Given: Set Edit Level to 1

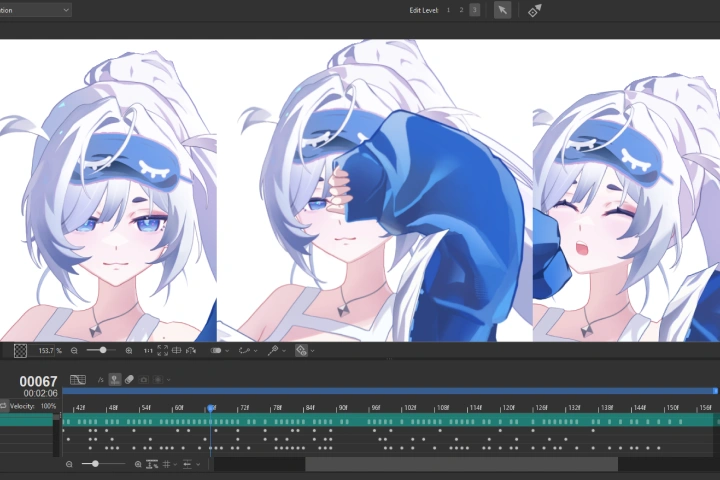Looking at the screenshot, I should (448, 10).
